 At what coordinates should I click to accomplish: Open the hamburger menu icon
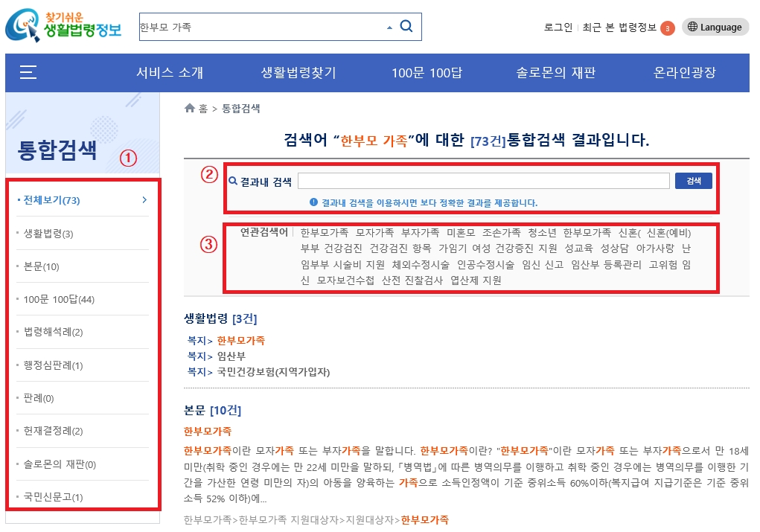tap(28, 72)
